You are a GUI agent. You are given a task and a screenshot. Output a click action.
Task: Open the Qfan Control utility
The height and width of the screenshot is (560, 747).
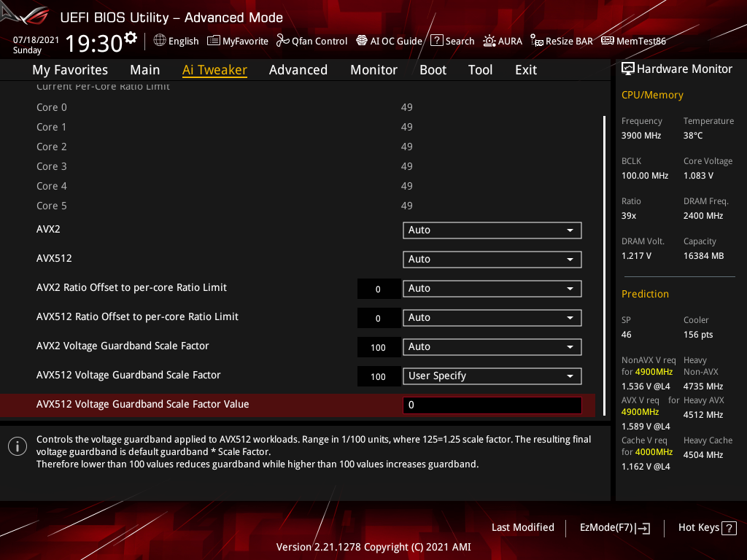pos(311,41)
